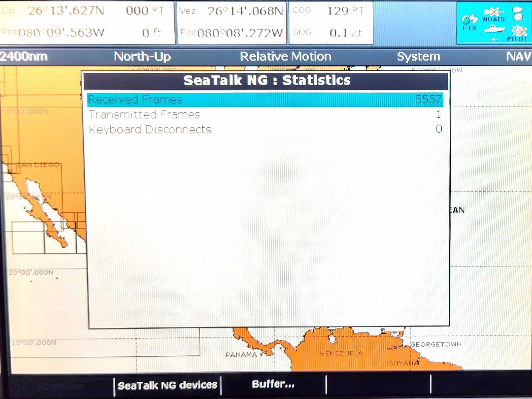This screenshot has width=532, height=399.
Task: Click the COG and SOG data box
Action: click(x=330, y=22)
